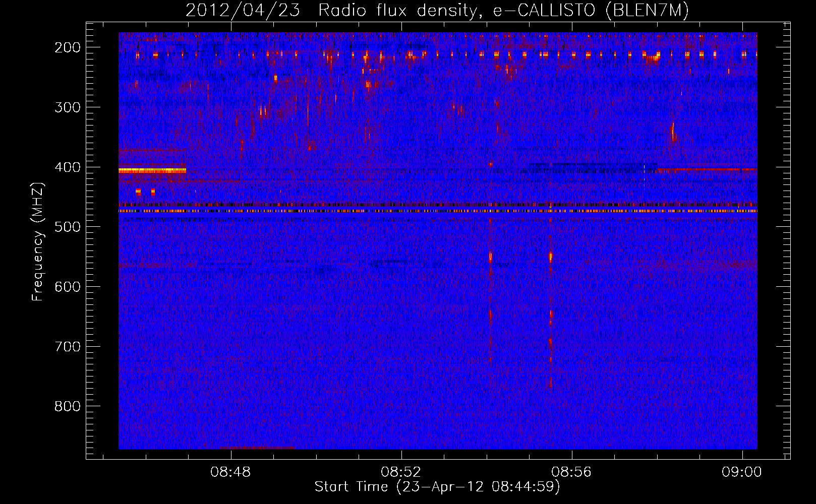Click the 08:52 time tick label

[x=401, y=472]
